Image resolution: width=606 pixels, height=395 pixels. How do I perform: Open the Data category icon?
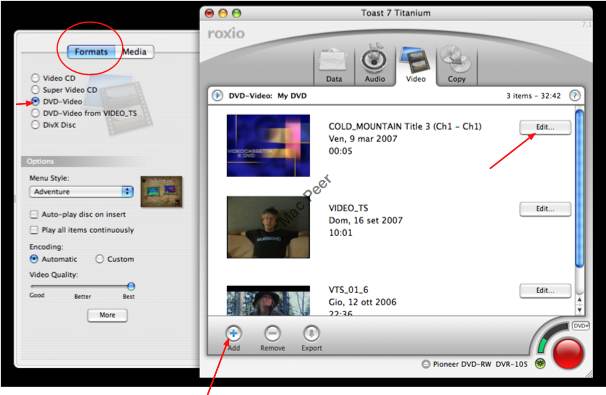[x=334, y=66]
